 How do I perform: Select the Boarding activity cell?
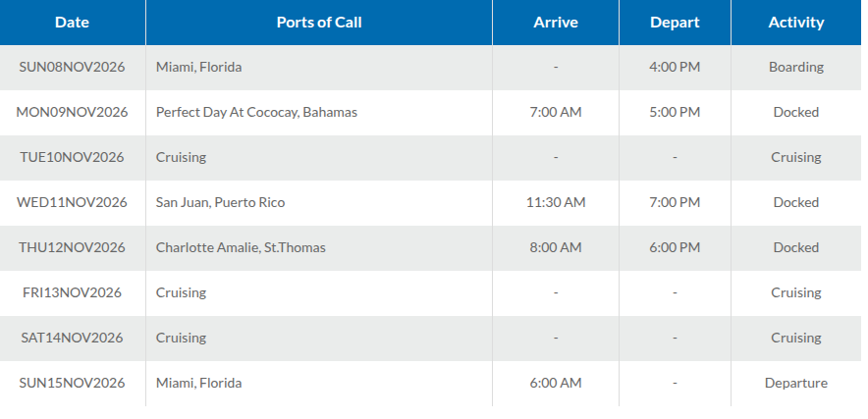coord(796,67)
